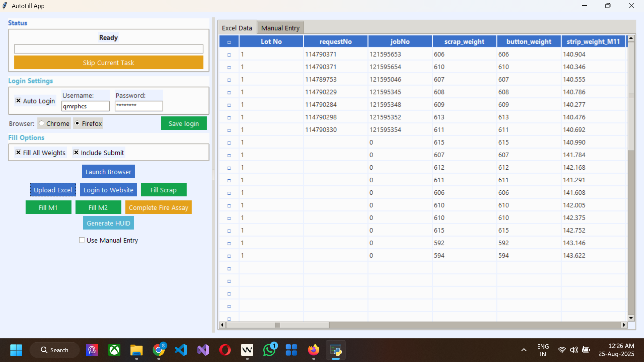Click Login to Website
This screenshot has height=362, width=644.
pos(108,189)
